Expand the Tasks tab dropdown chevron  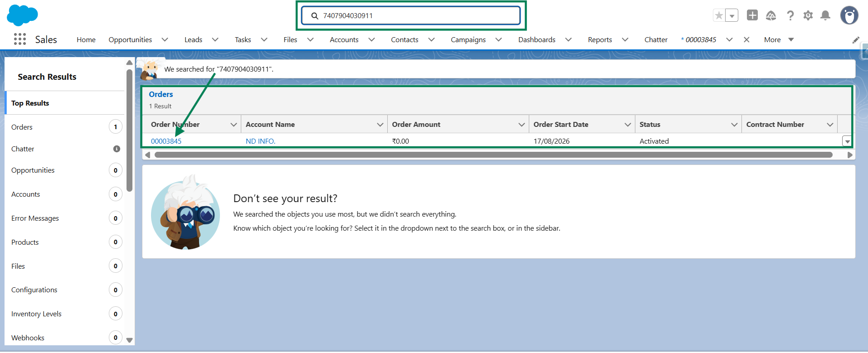point(264,39)
